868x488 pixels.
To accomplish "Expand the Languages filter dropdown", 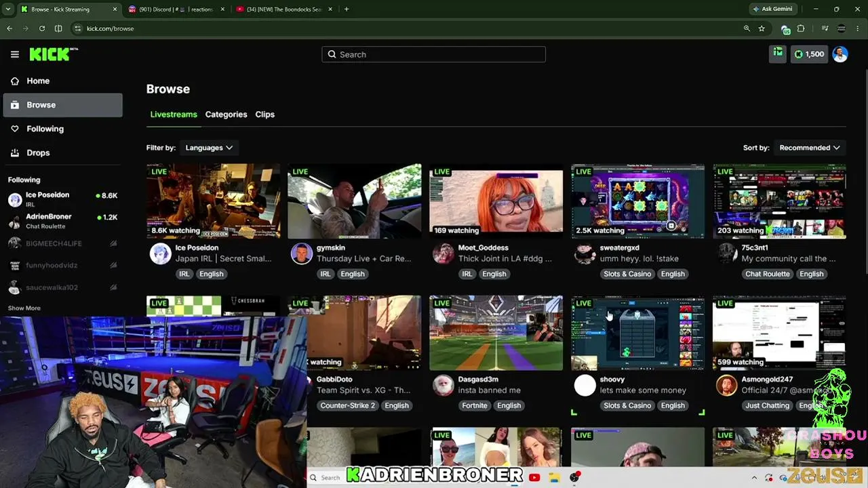I will click(209, 148).
